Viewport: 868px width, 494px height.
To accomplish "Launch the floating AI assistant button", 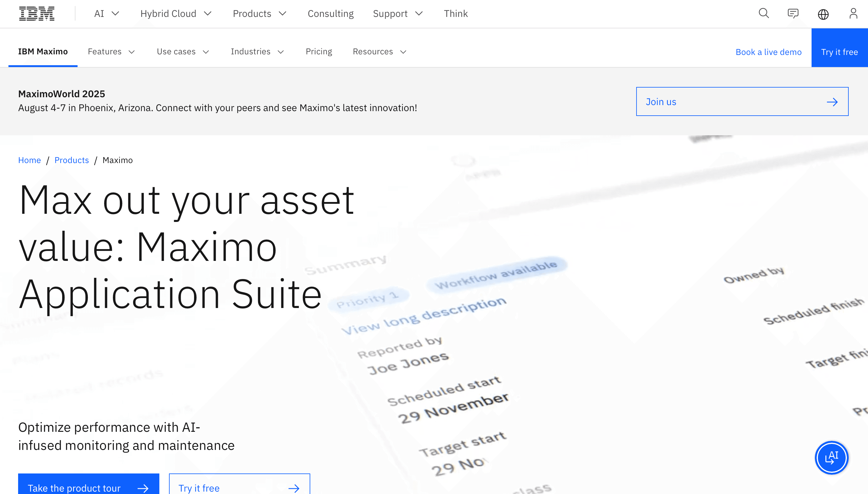I will 831,458.
